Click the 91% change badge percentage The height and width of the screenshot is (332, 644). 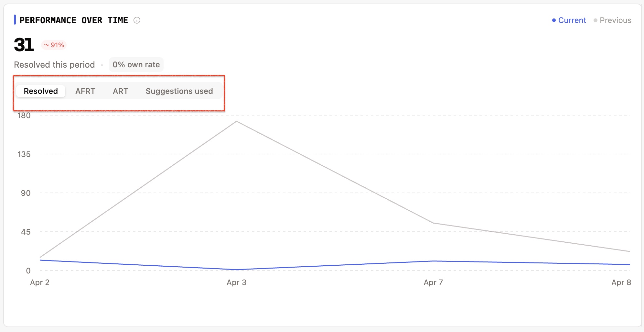tap(57, 45)
